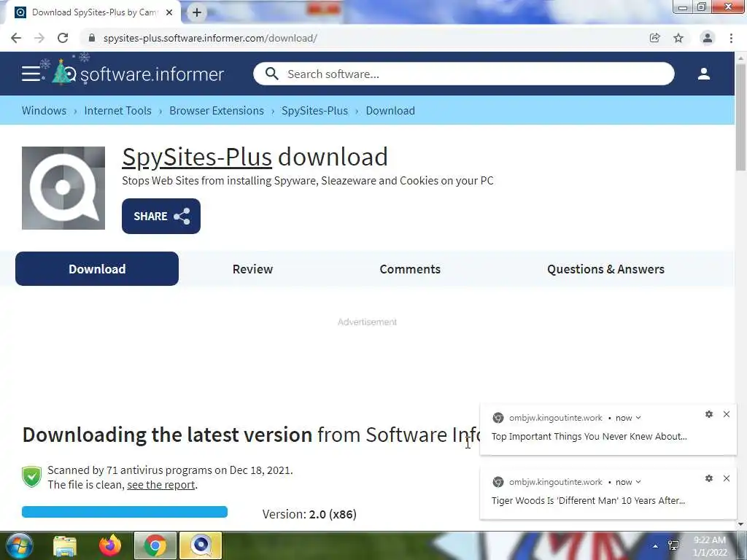Viewport: 747px width, 560px height.
Task: Close the Top Important Things notification
Action: coord(727,414)
